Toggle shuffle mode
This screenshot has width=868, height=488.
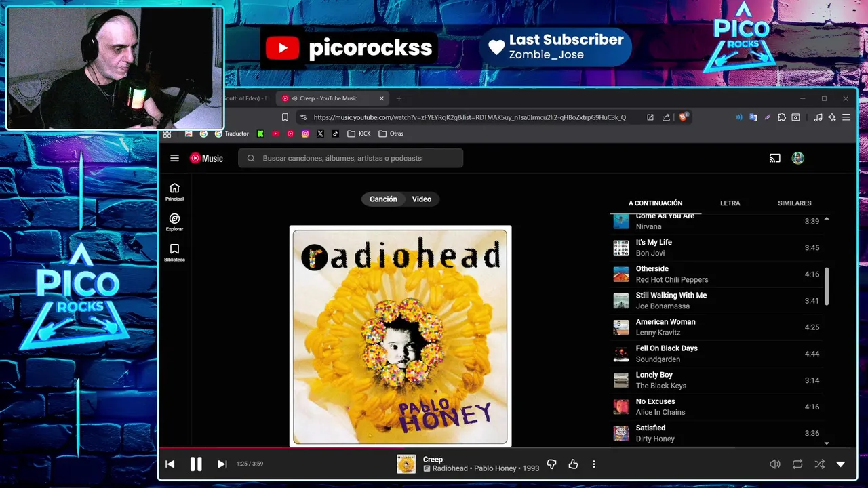[x=819, y=464]
